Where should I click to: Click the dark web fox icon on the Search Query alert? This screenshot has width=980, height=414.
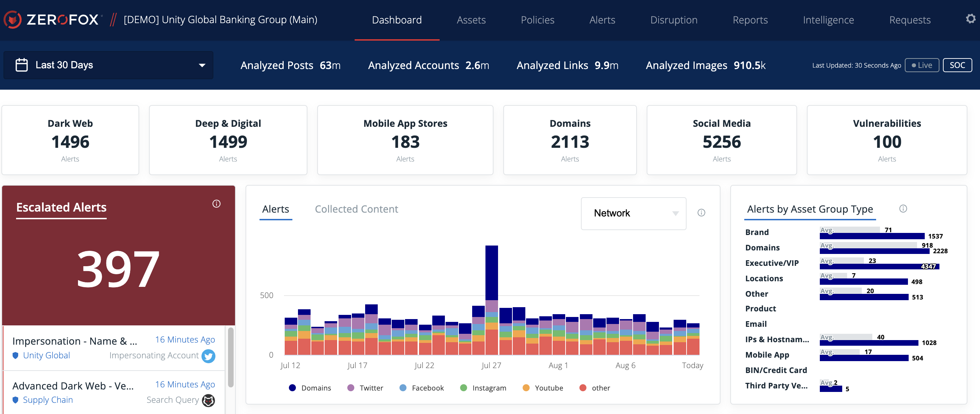tap(208, 400)
